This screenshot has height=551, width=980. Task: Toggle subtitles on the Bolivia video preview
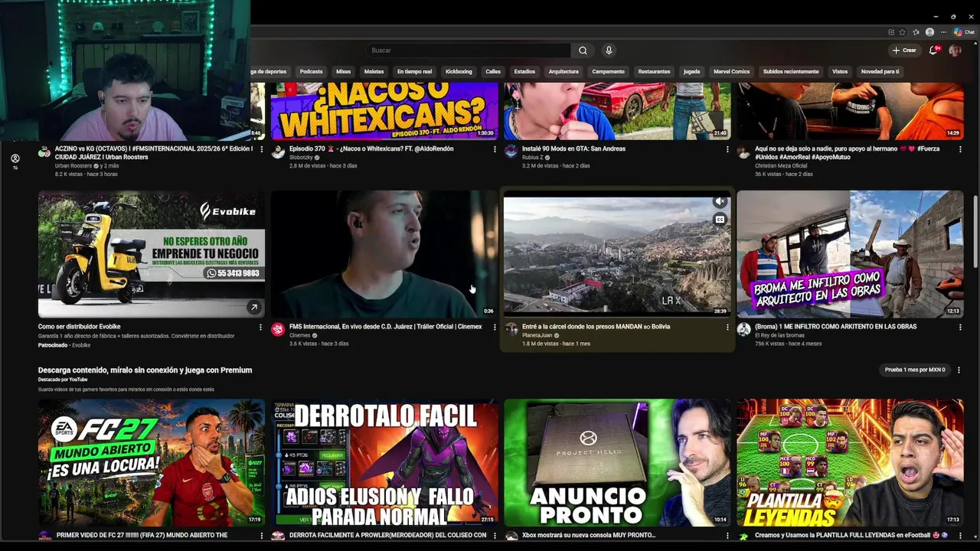point(720,220)
